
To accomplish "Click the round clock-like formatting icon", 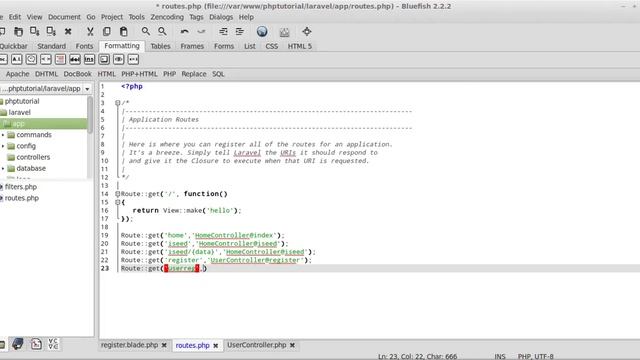I will click(31, 60).
